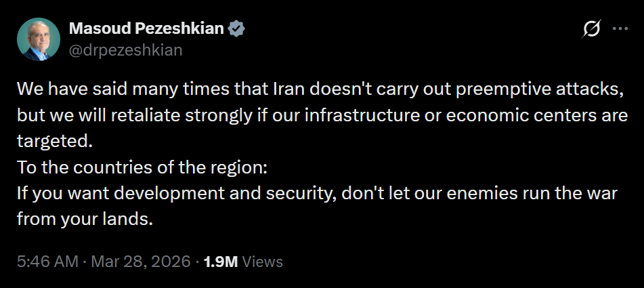
Task: Click the Grok explain-post icon
Action: (x=591, y=29)
